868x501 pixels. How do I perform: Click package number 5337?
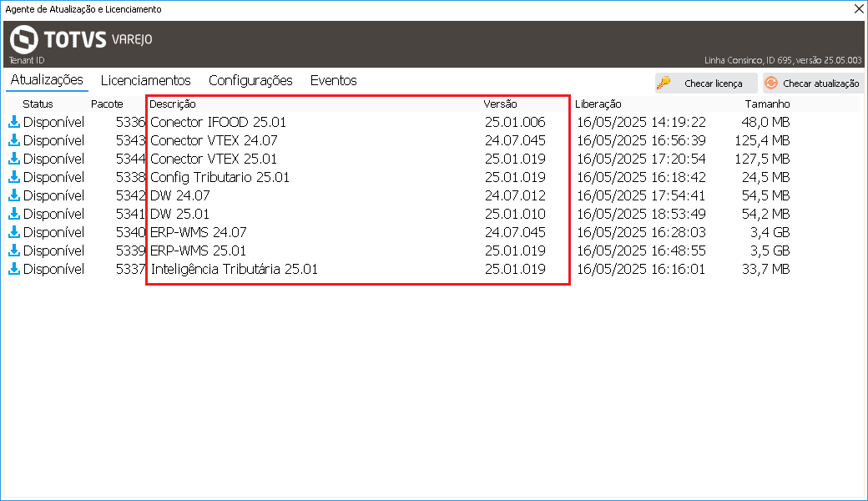(130, 269)
